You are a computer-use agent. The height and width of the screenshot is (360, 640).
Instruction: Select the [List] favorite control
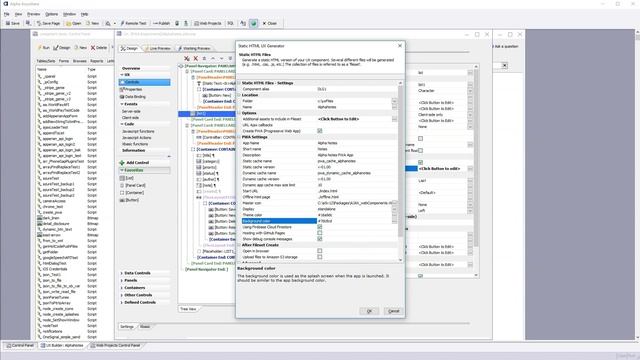tap(127, 178)
